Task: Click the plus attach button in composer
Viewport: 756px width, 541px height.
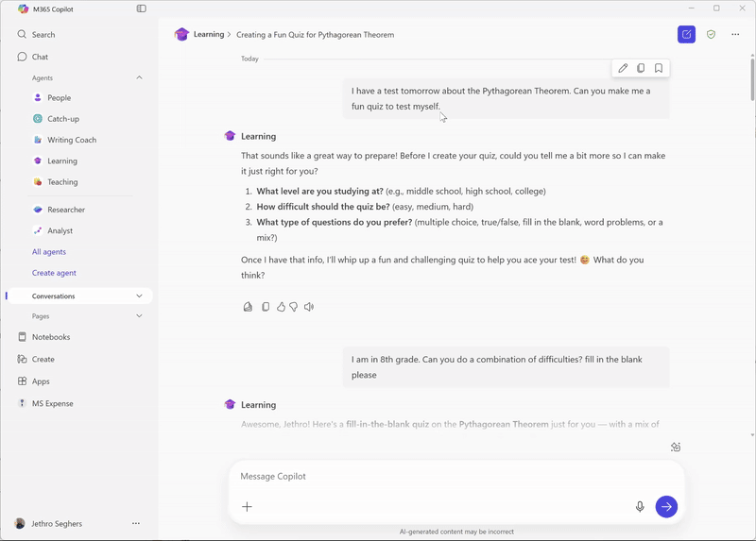Action: coord(247,506)
